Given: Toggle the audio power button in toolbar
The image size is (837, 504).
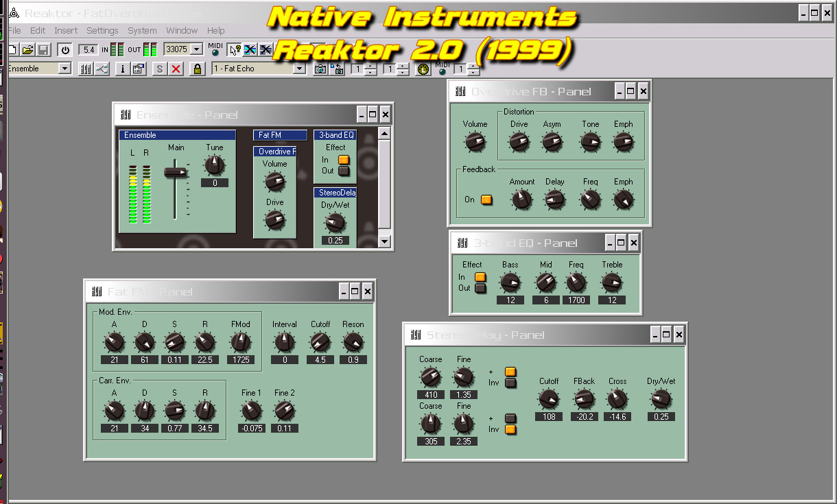Looking at the screenshot, I should tap(64, 49).
